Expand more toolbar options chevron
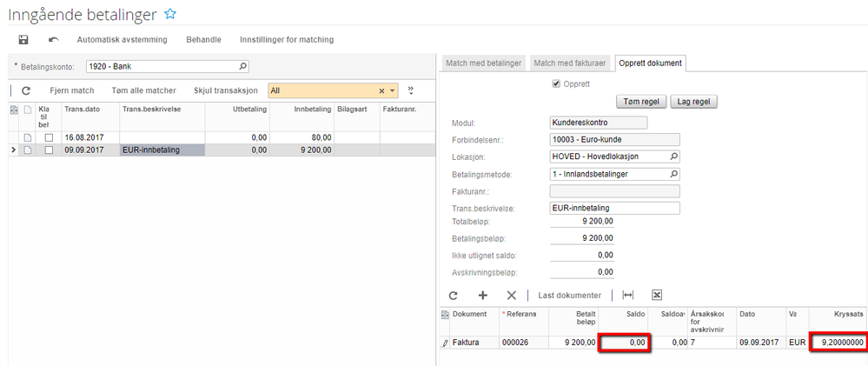This screenshot has width=868, height=366. (x=411, y=90)
